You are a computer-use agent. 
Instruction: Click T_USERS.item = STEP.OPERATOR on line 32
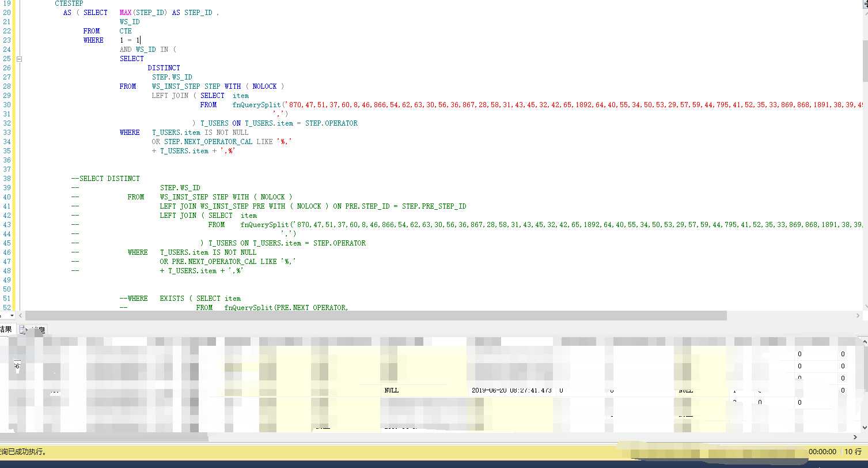pyautogui.click(x=301, y=123)
